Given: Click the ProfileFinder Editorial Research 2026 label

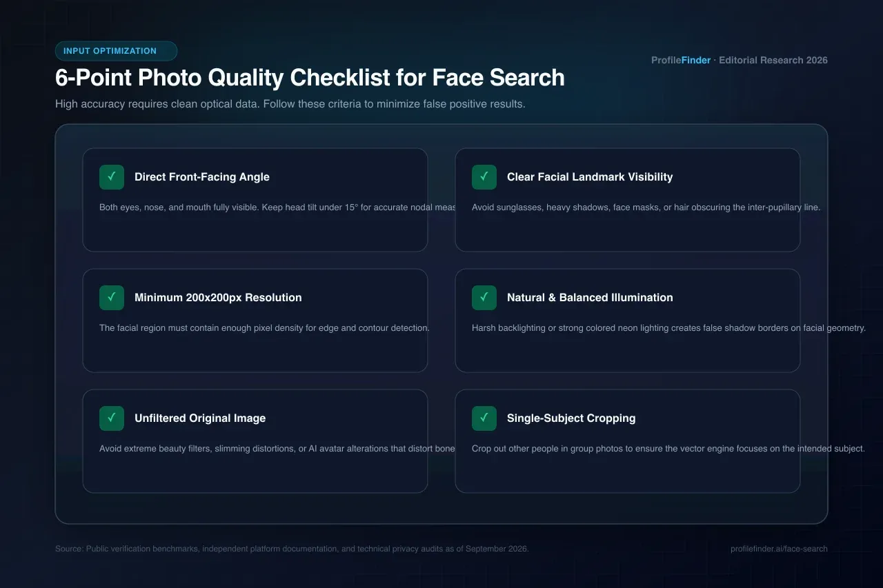Looking at the screenshot, I should tap(740, 60).
